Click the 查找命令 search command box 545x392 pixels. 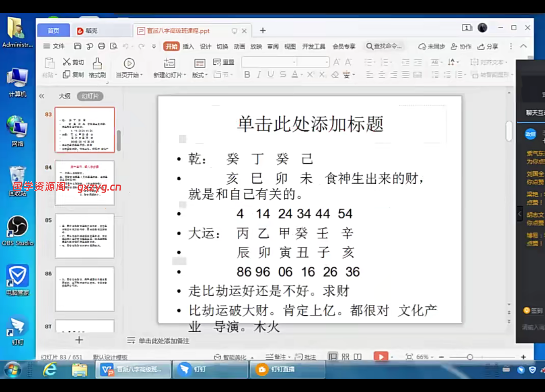coord(384,46)
